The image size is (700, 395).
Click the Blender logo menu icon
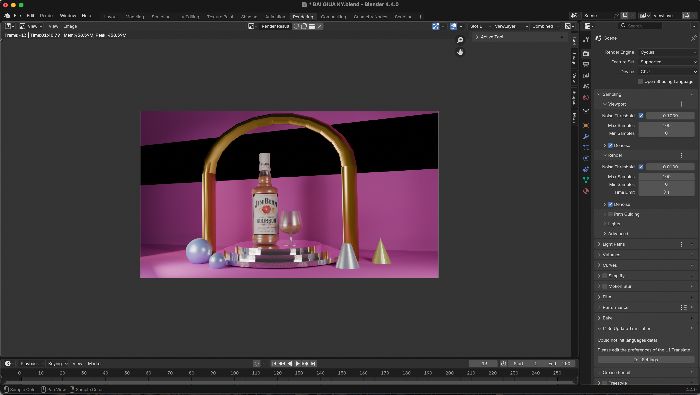7,16
